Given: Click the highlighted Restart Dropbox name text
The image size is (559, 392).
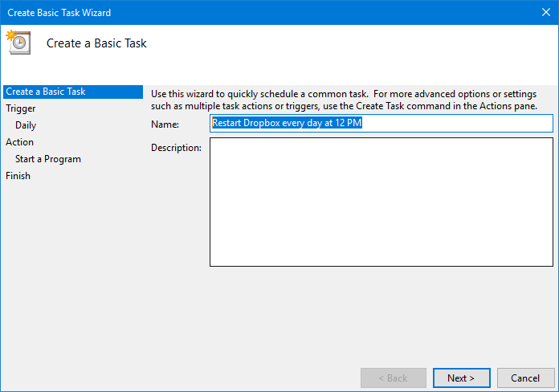Looking at the screenshot, I should point(287,123).
